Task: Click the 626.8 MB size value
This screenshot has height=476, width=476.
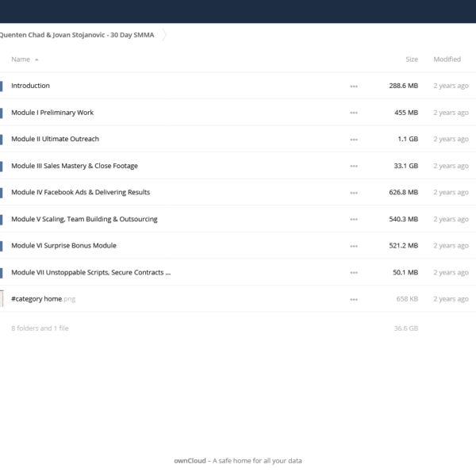Action: 404,192
